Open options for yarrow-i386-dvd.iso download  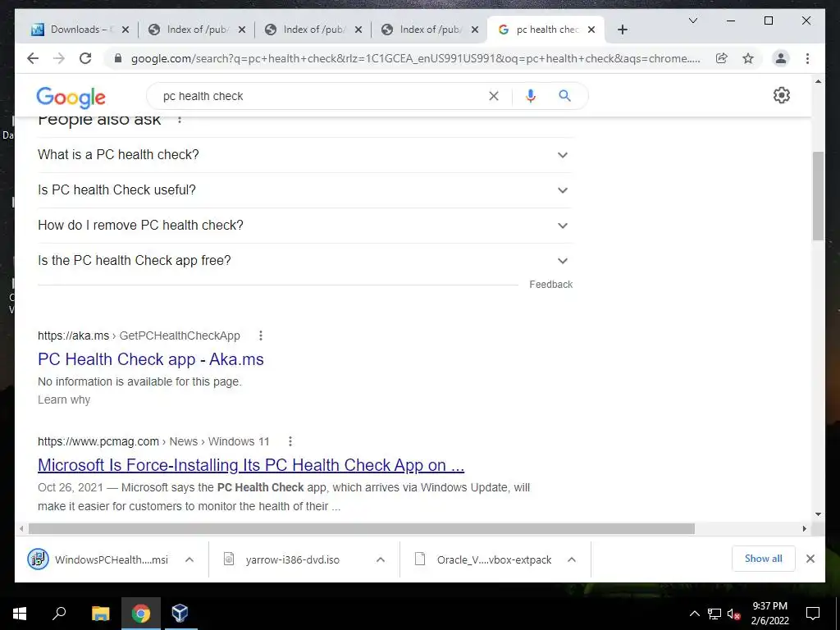tap(381, 559)
